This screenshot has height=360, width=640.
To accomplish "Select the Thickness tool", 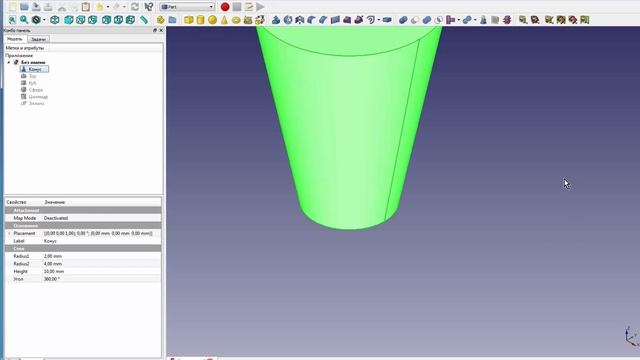I will 387,20.
